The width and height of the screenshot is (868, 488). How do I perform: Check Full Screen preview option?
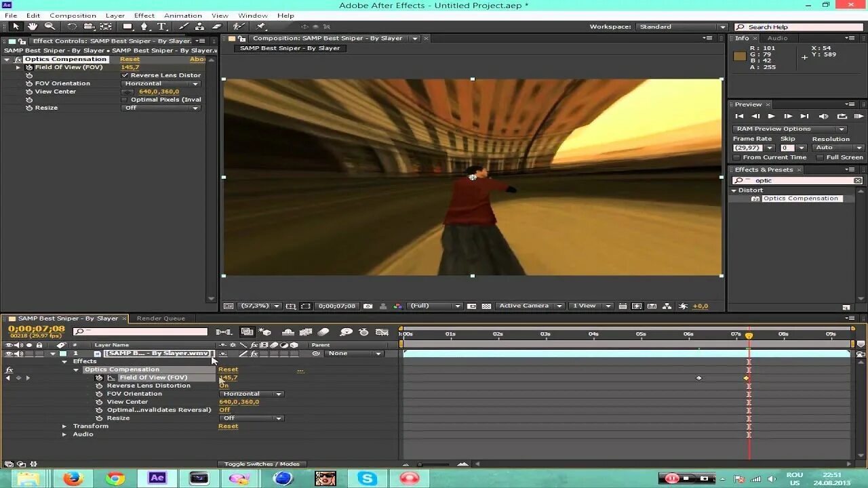click(x=820, y=157)
